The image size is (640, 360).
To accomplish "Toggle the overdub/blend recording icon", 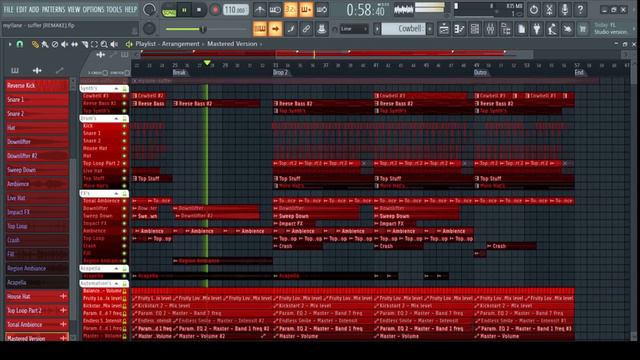I will [x=306, y=10].
